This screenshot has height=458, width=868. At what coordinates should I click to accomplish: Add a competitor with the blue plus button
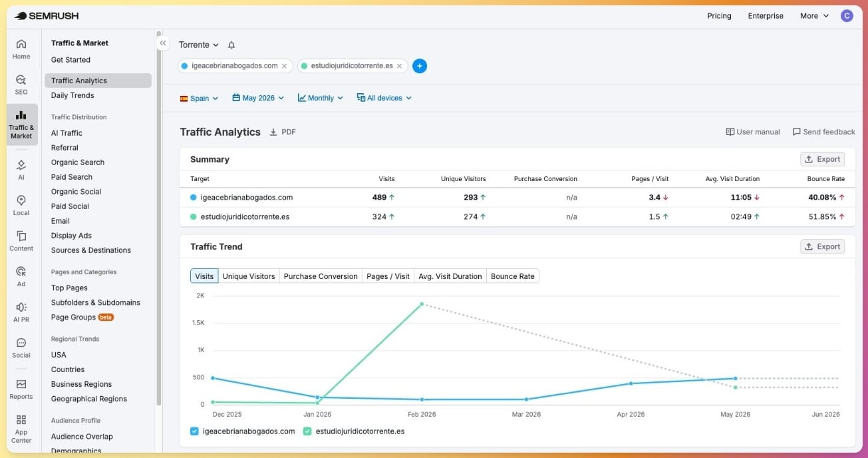tap(420, 66)
